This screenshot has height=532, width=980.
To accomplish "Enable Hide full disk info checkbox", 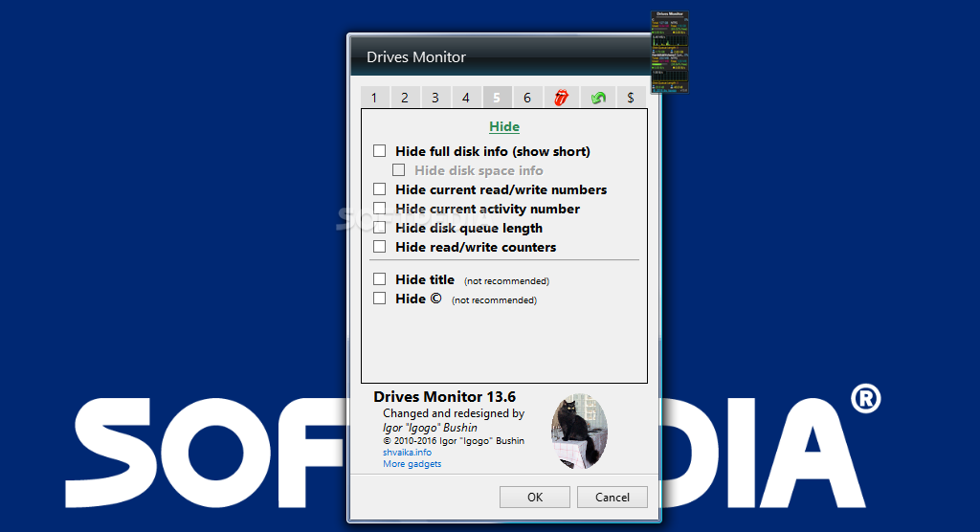I will pyautogui.click(x=379, y=150).
